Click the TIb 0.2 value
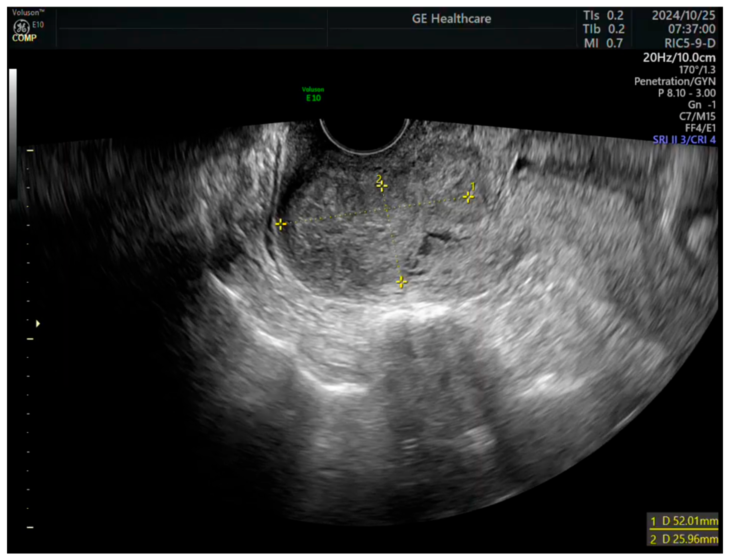Screen dimensions: 731x560 coord(604,29)
